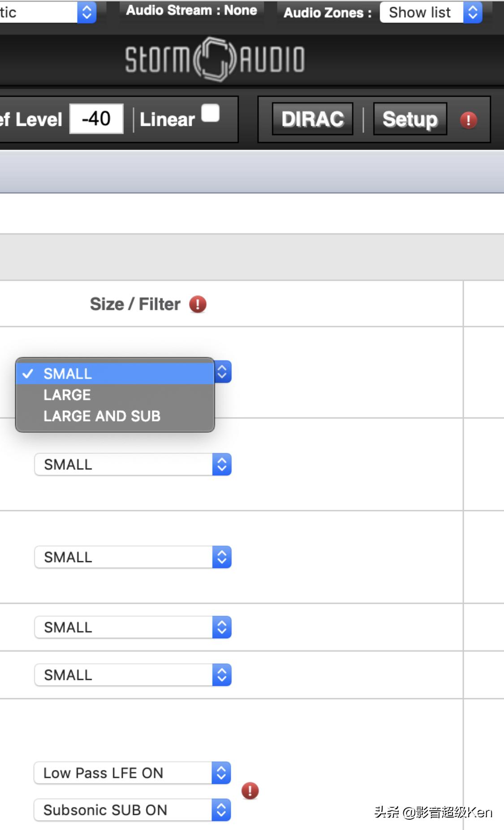504x830 pixels.
Task: Click the stepper arrows on the Show list selector
Action: [473, 13]
